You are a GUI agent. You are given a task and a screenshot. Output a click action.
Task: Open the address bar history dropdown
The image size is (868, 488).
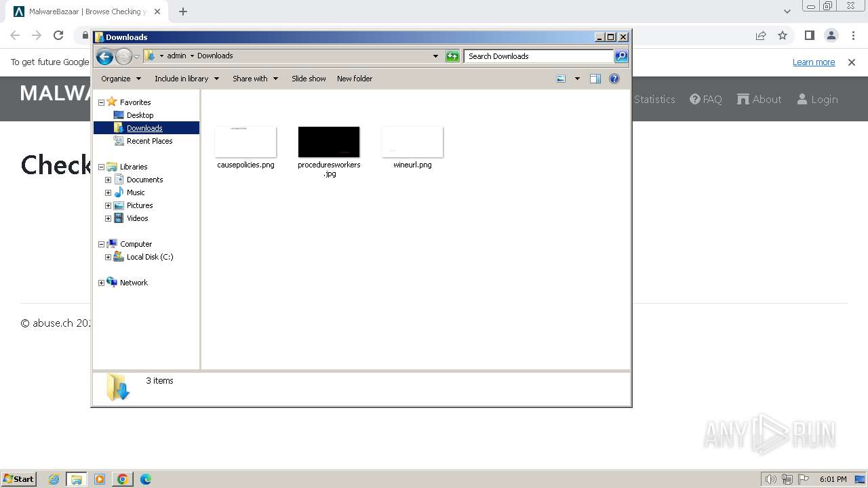pos(435,56)
